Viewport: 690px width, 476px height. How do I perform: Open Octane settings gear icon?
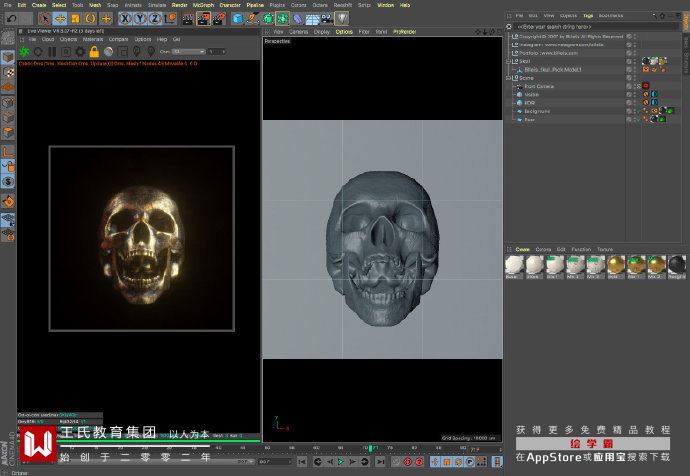(x=80, y=51)
